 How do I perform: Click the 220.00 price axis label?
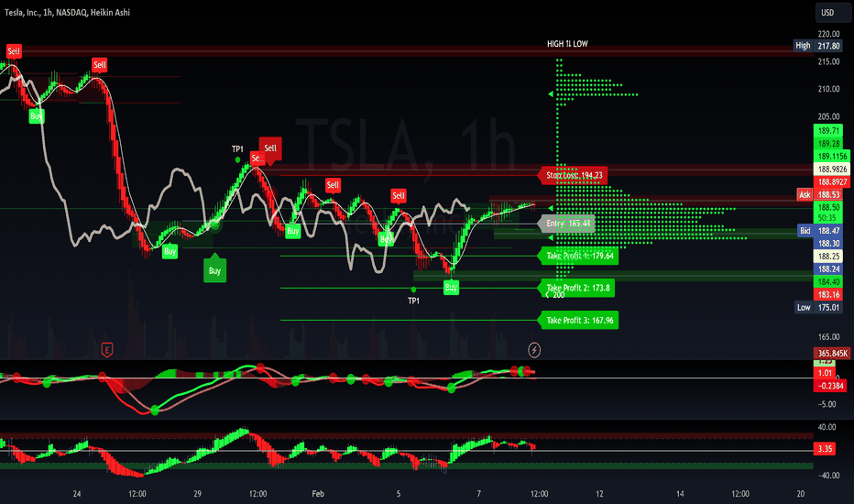click(x=828, y=34)
